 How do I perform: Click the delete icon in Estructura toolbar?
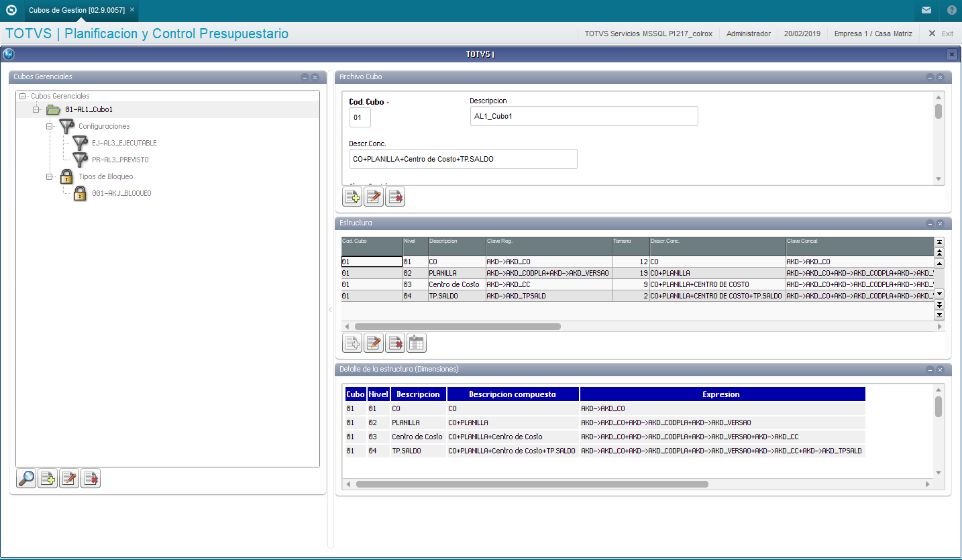(395, 343)
